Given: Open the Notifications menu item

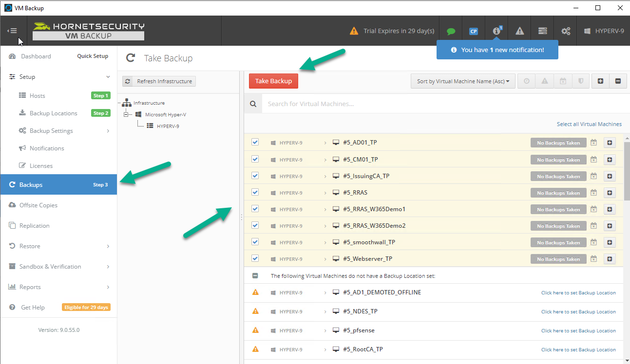Looking at the screenshot, I should (x=47, y=148).
